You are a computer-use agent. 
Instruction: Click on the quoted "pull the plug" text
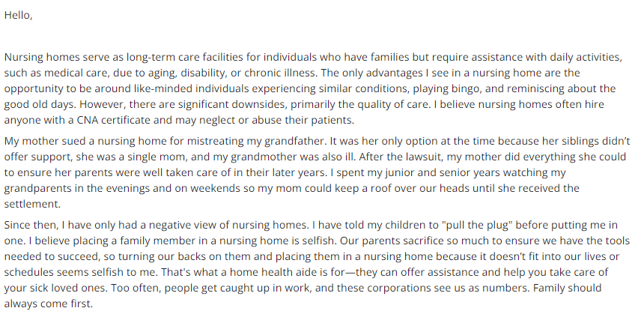point(476,225)
